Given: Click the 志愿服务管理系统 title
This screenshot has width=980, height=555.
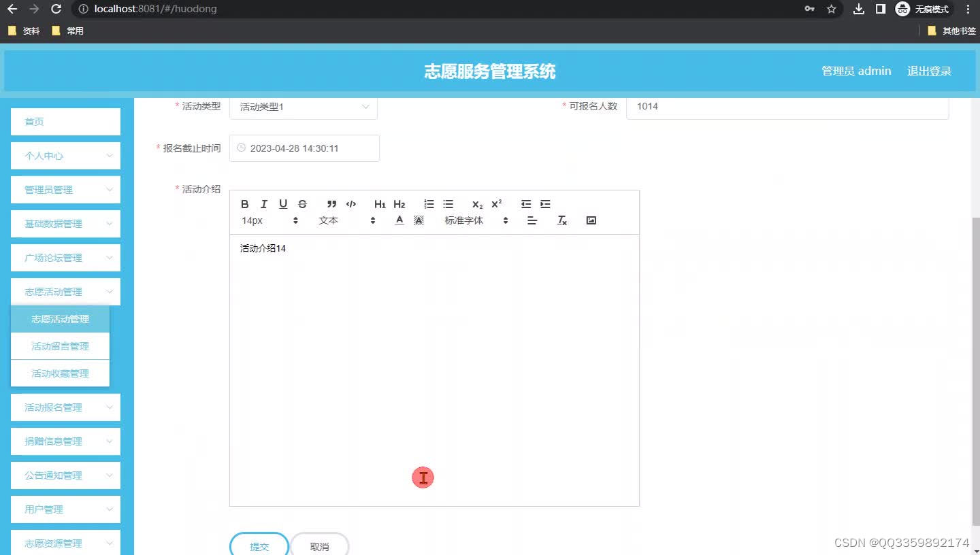Looking at the screenshot, I should point(490,71).
